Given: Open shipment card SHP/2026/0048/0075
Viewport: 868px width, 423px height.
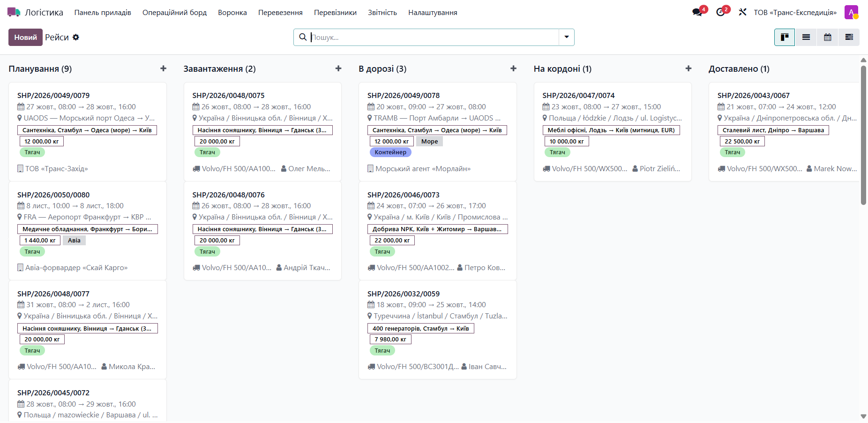Looking at the screenshot, I should point(262,132).
